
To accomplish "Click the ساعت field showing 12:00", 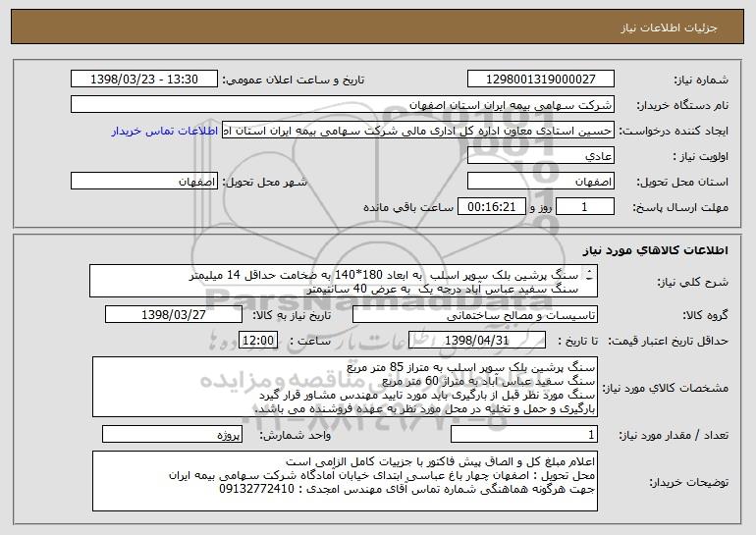I will point(258,340).
